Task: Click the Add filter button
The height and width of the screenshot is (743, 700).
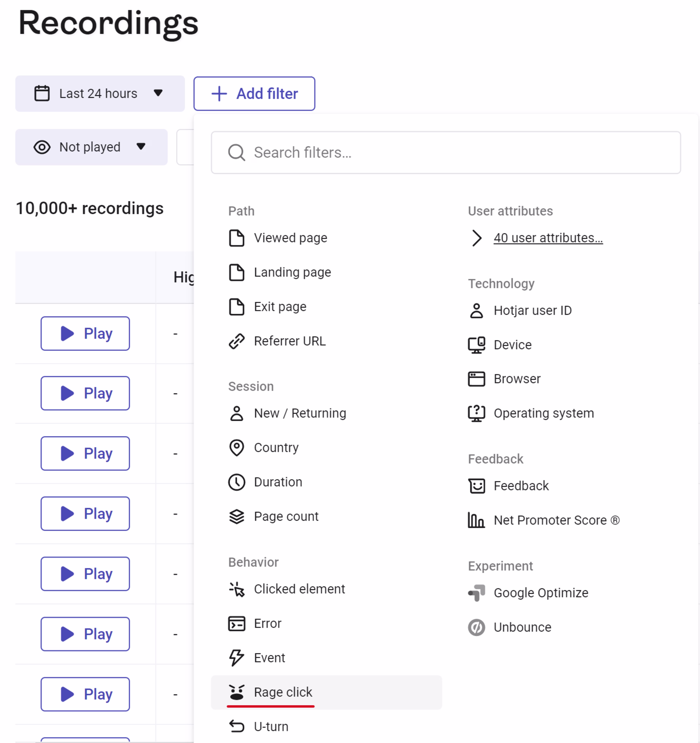Action: pos(254,94)
